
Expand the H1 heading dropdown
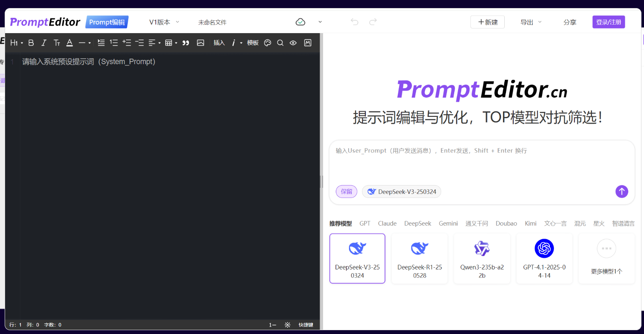click(x=17, y=43)
